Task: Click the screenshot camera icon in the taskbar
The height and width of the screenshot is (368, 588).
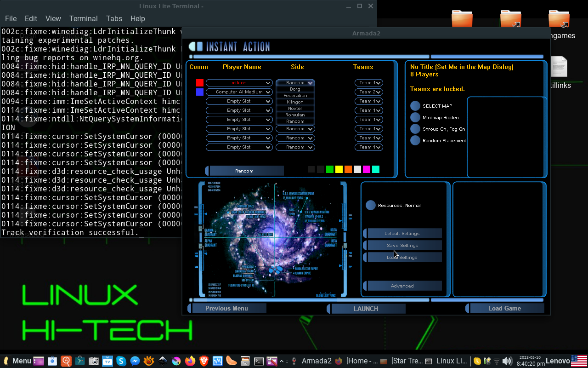Action: click(93, 361)
